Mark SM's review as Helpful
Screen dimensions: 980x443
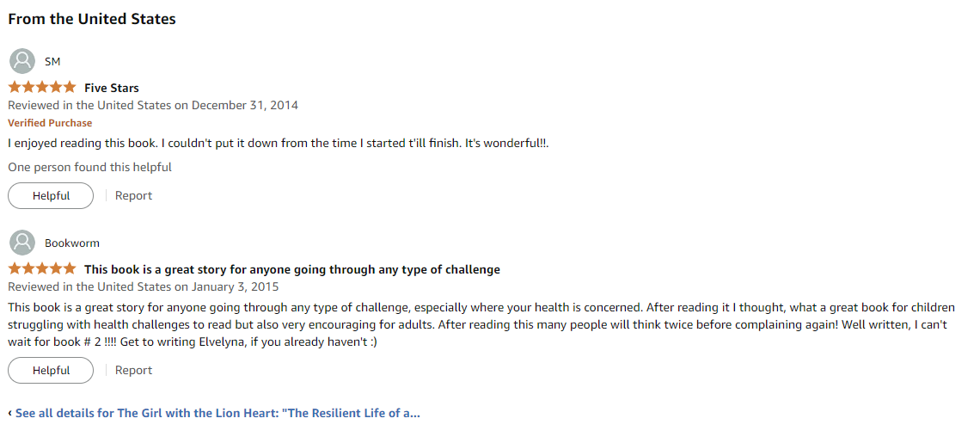tap(51, 196)
